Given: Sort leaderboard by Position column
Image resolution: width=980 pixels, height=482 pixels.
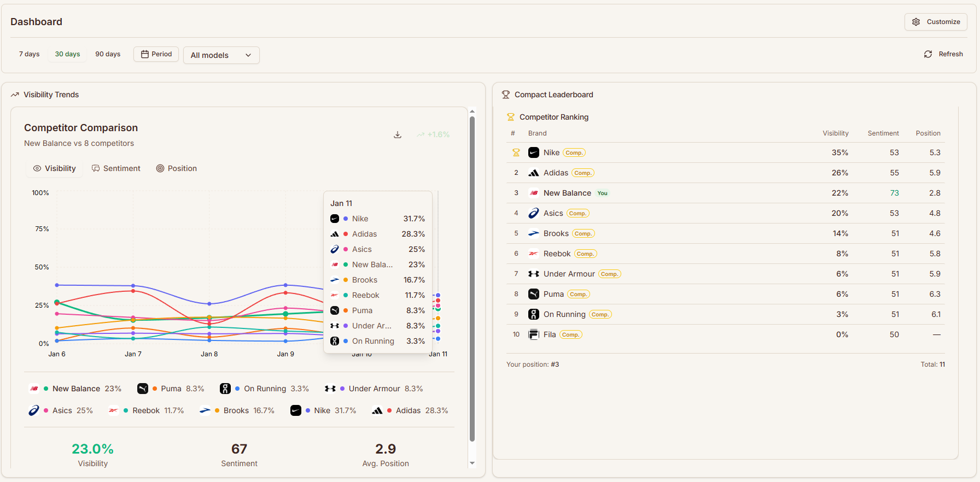Looking at the screenshot, I should (928, 133).
